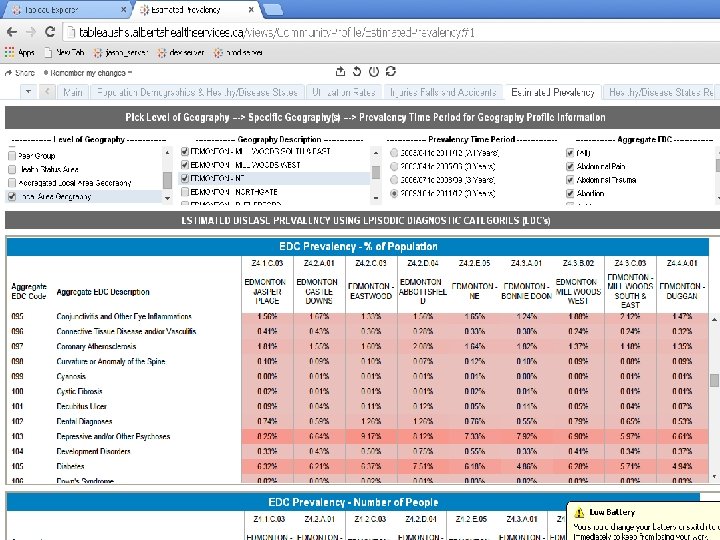Reload the page with the browser refresh icon
The width and height of the screenshot is (720, 540).
(x=50, y=32)
